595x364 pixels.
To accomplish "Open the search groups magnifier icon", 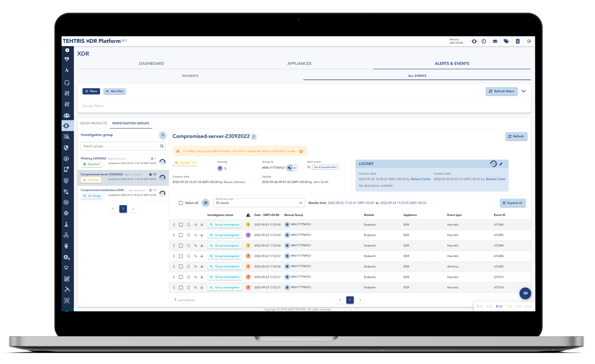I will [x=162, y=146].
